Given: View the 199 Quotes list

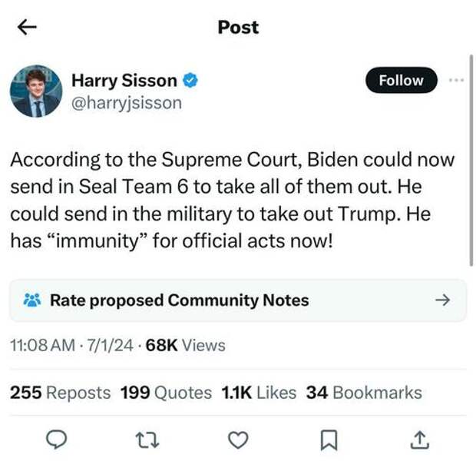Looking at the screenshot, I should pos(166,393).
